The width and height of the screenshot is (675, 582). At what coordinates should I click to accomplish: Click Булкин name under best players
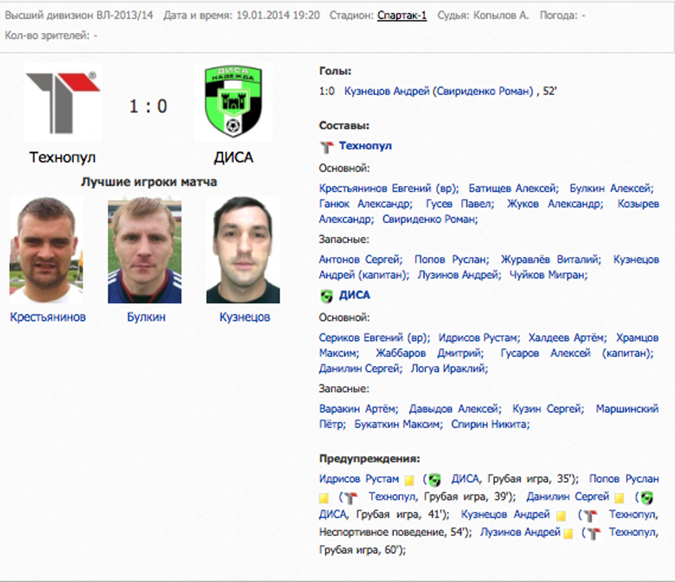click(146, 317)
